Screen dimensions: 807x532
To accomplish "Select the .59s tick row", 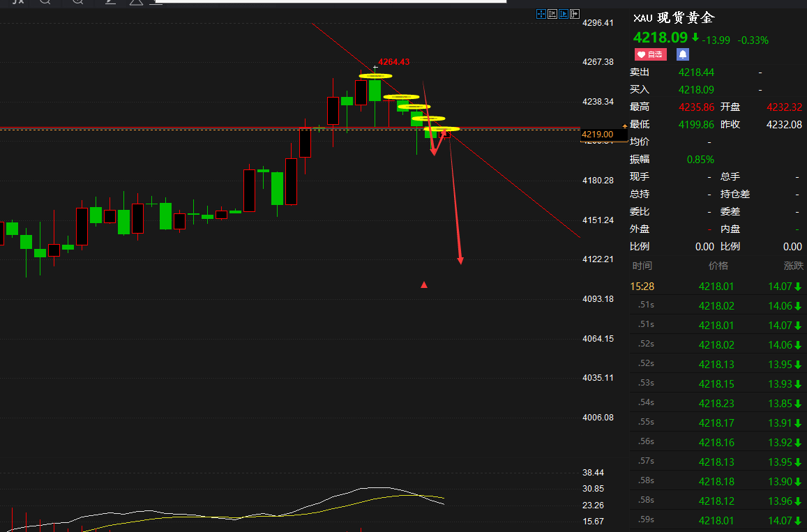I will (x=718, y=521).
